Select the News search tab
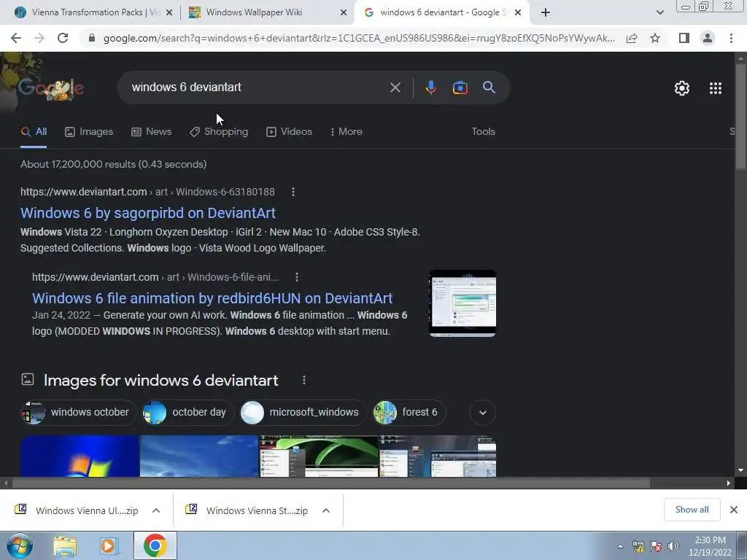Screen dimensions: 747x560 point(152,132)
